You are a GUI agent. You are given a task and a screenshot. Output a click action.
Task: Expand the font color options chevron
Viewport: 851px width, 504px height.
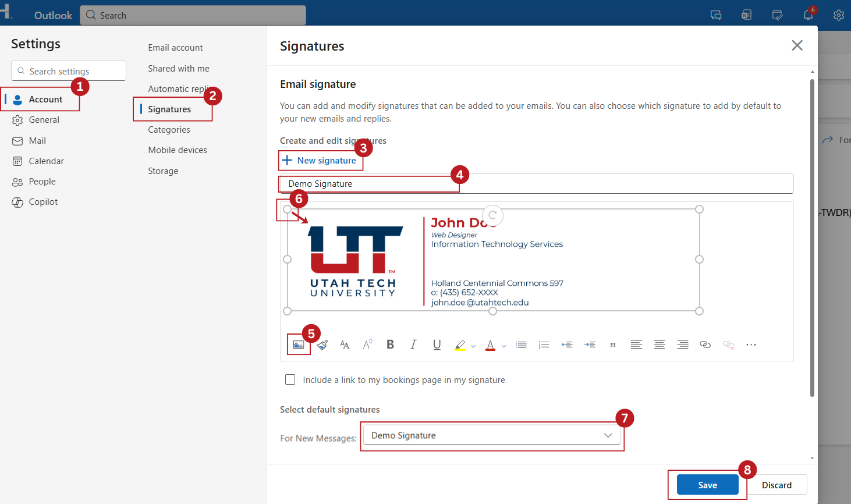click(x=504, y=346)
